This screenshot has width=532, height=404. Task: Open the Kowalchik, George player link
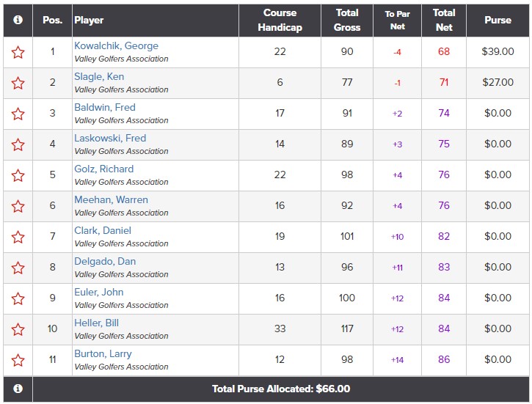click(117, 45)
